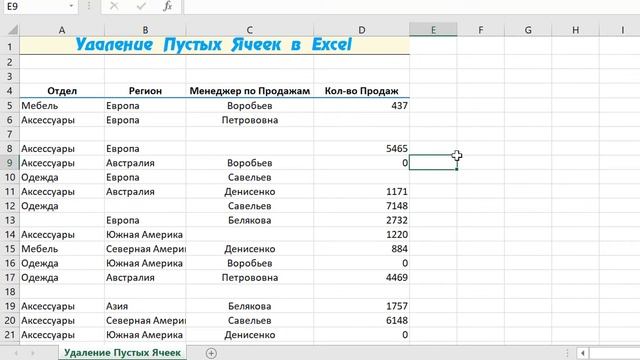Screen dimensions: 640x360
Task: Select Мебель cell in row 15
Action: point(62,249)
